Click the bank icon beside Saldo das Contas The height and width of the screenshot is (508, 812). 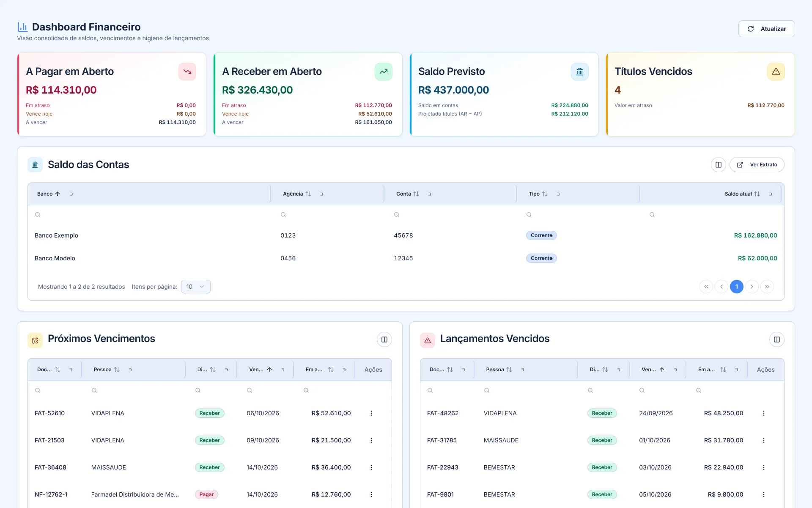(35, 165)
